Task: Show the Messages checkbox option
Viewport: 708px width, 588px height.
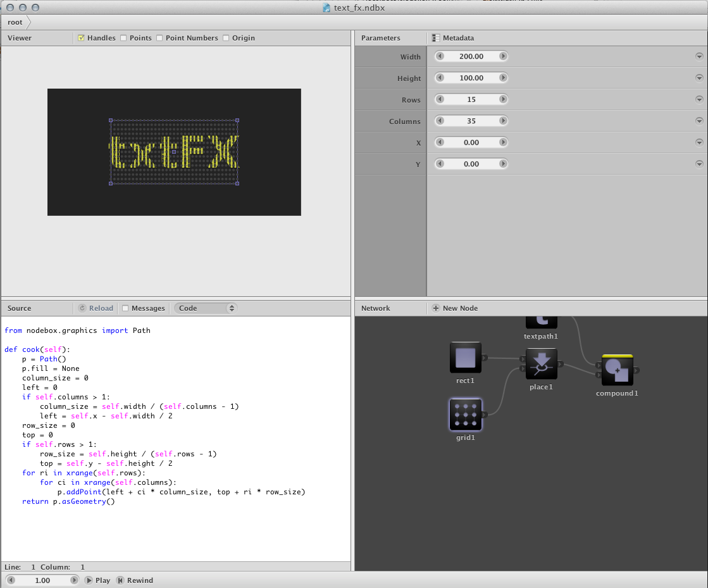Action: point(125,308)
